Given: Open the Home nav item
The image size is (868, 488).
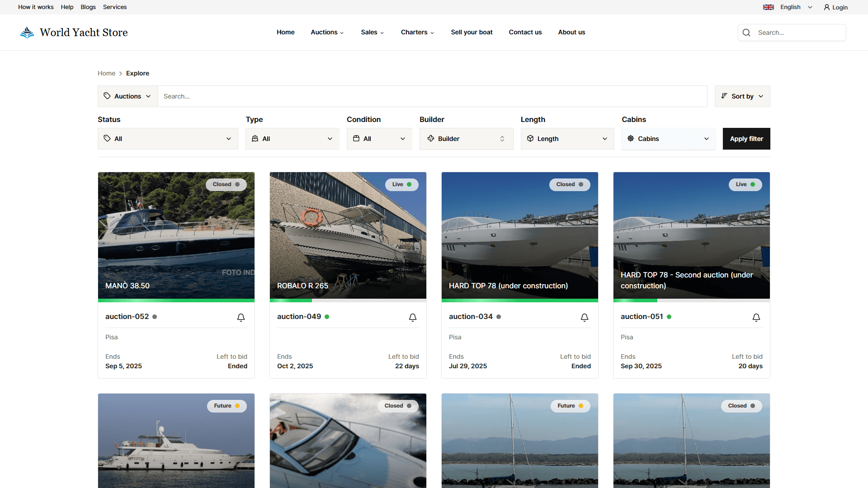Looking at the screenshot, I should click(286, 32).
